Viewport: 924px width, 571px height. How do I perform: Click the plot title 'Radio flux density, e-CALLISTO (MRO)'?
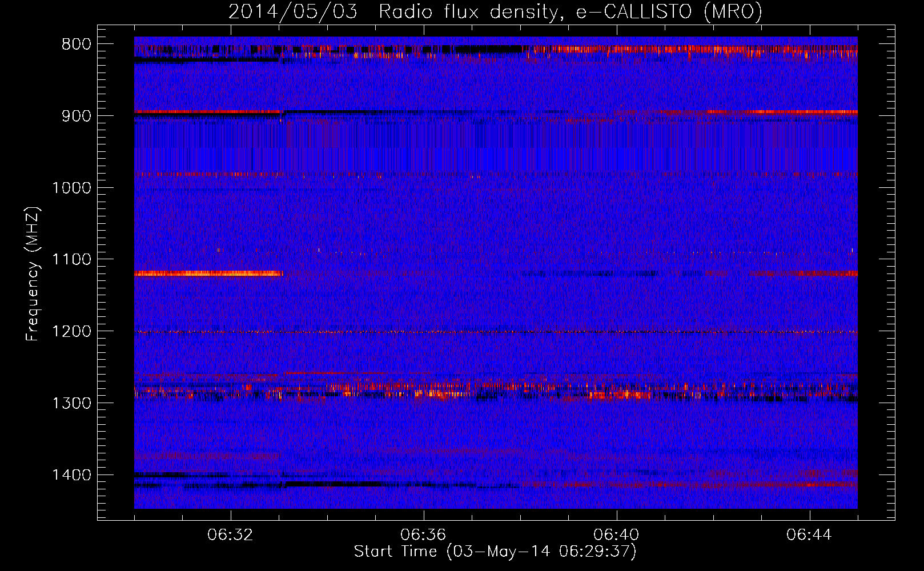point(571,11)
